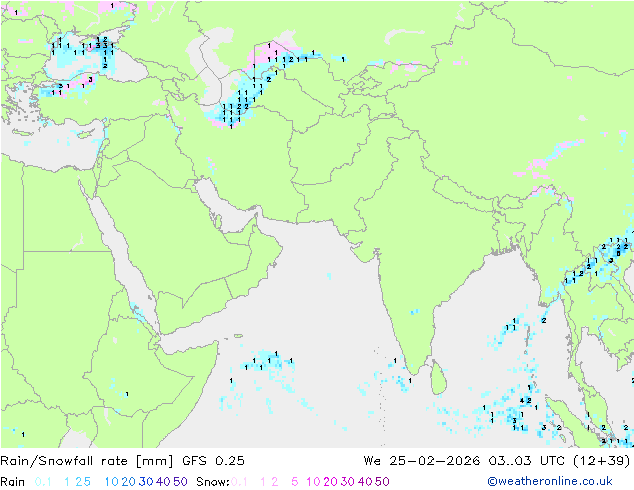Screen dimensions: 634x490
Task: Pick the Snow 50 legend color value
Action: pos(382,482)
